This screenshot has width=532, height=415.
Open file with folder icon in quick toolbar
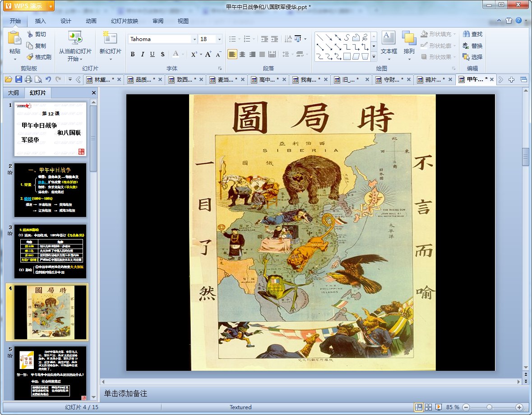(x=9, y=79)
